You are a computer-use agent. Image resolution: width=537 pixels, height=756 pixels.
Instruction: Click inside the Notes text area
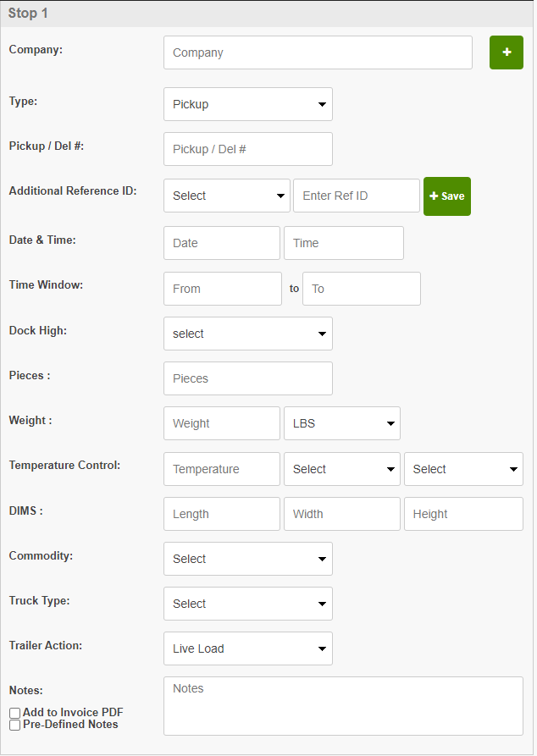[343, 705]
